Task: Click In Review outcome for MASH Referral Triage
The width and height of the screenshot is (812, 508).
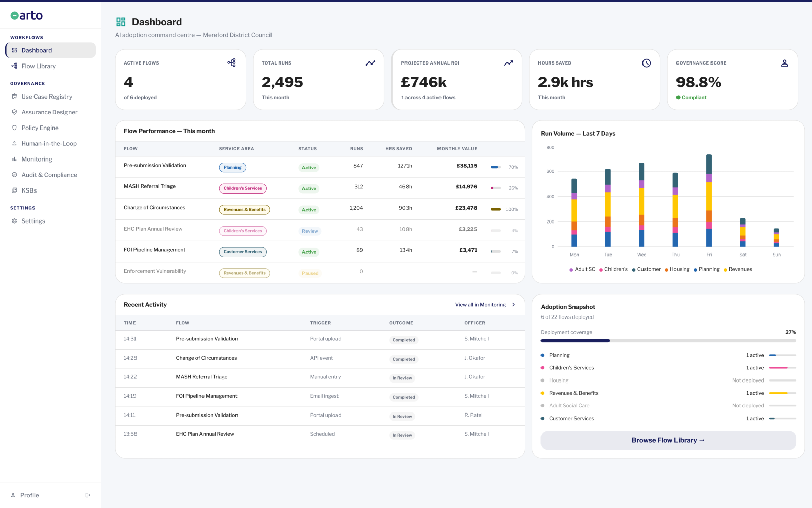Action: click(x=402, y=378)
